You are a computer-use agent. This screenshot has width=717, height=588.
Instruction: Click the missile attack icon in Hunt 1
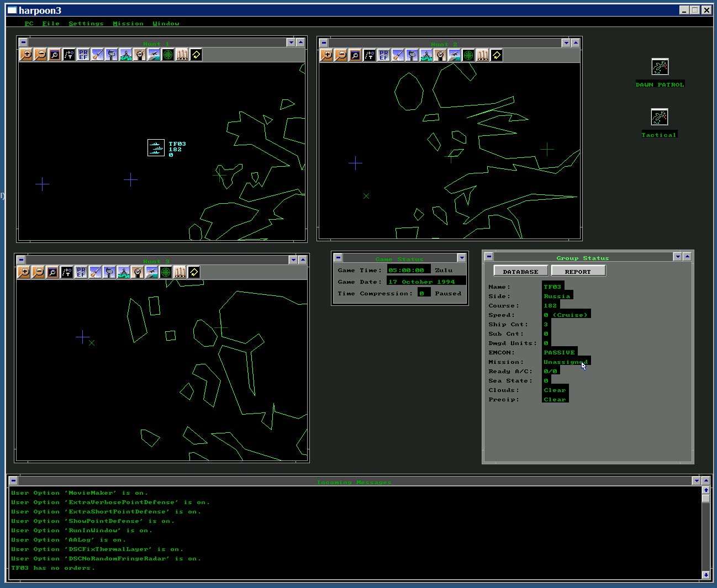point(97,55)
